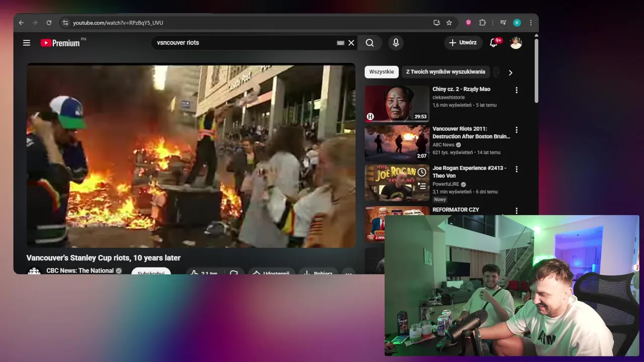Add Joe Rogan video to Watch Later
The height and width of the screenshot is (362, 644).
pyautogui.click(x=422, y=172)
